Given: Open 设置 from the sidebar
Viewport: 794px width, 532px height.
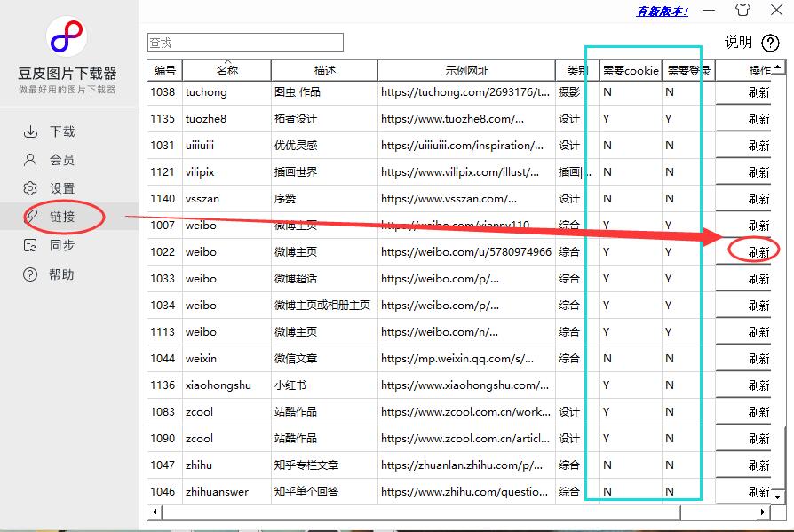Looking at the screenshot, I should (49, 188).
